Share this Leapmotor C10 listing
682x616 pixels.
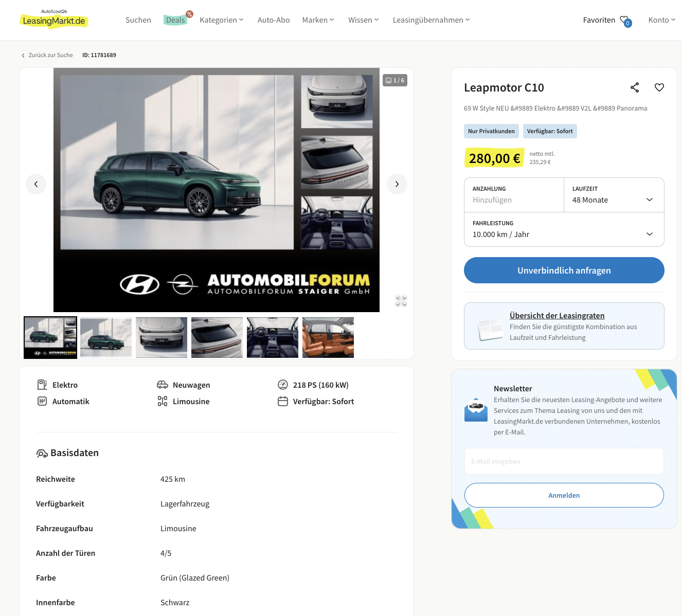tap(635, 87)
